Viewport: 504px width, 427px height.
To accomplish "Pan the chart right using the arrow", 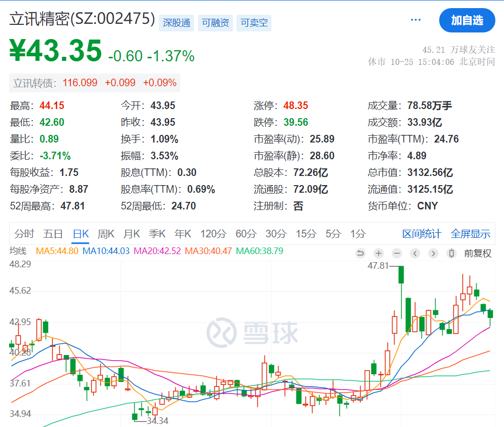I will click(433, 253).
